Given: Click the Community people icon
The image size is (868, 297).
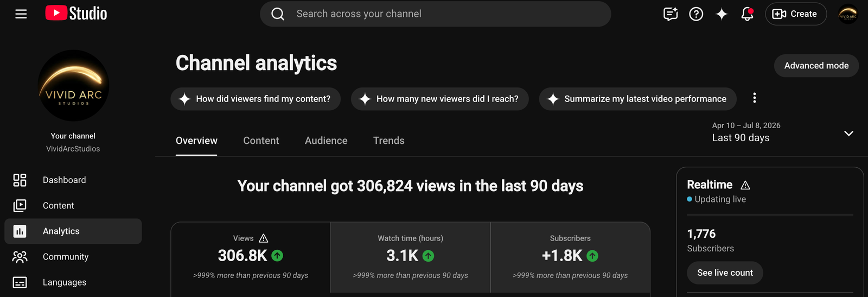Looking at the screenshot, I should (x=20, y=257).
